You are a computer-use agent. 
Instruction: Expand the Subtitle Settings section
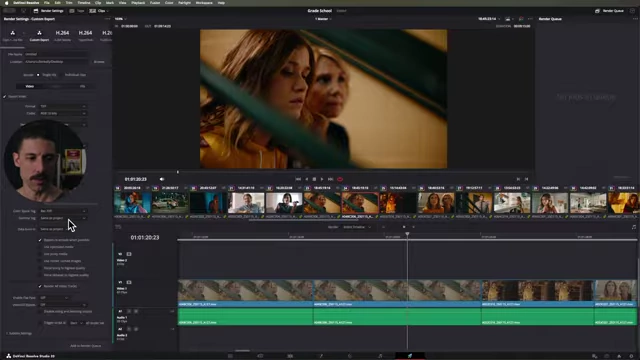tap(19, 333)
